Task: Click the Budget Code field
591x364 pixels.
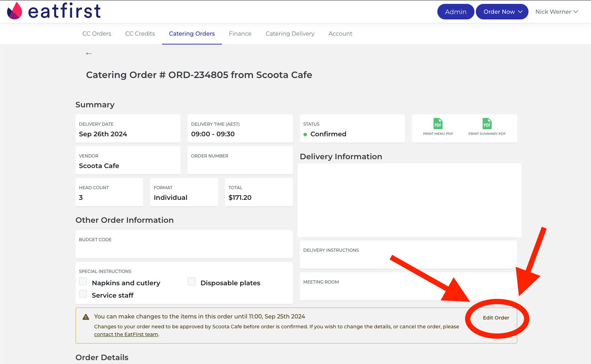Action: click(x=184, y=244)
